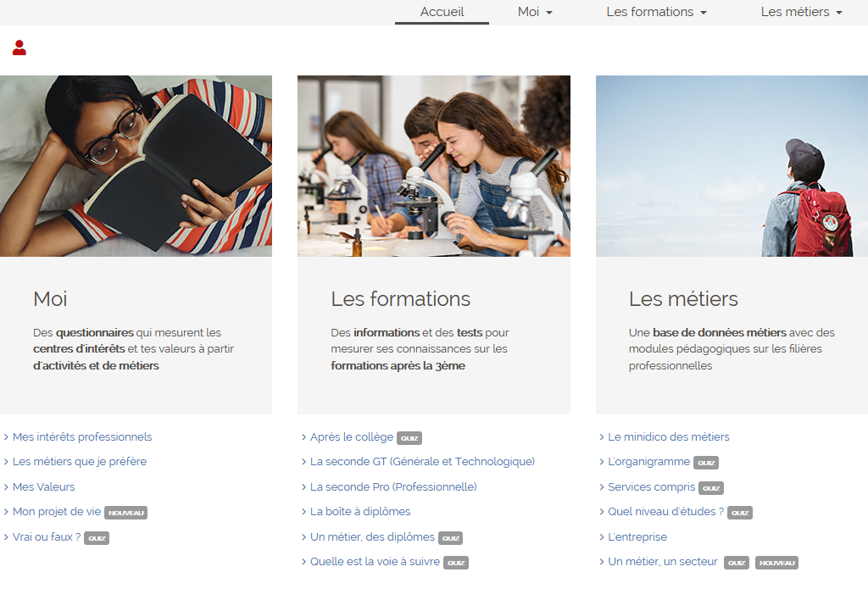Click the QUIZ badge beside Après le collège

(409, 438)
